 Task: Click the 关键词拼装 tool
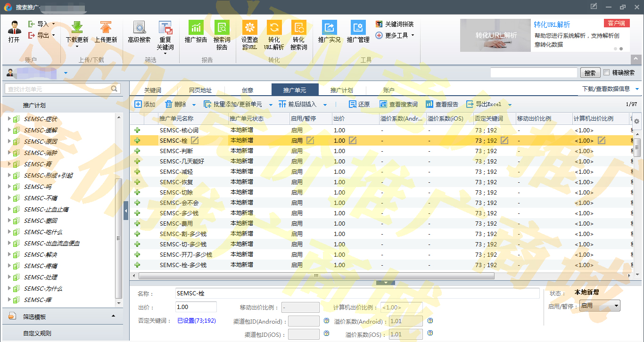coord(395,24)
